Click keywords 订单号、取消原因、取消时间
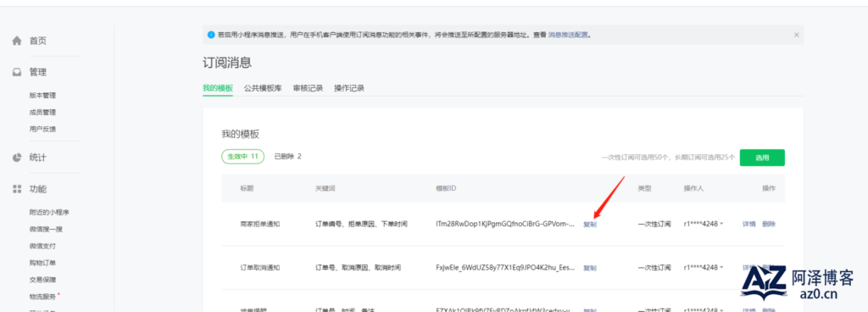This screenshot has height=312, width=868. (359, 268)
